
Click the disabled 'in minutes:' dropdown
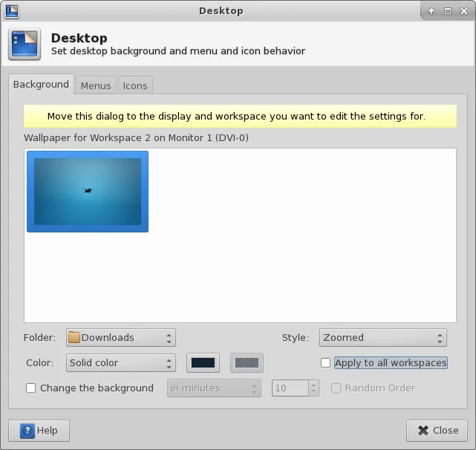tap(214, 388)
